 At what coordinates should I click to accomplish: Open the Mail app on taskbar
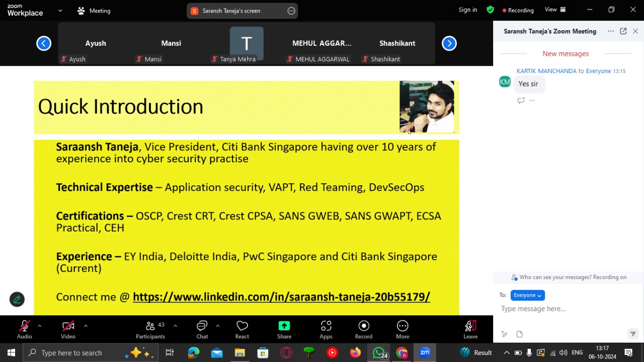click(x=217, y=352)
